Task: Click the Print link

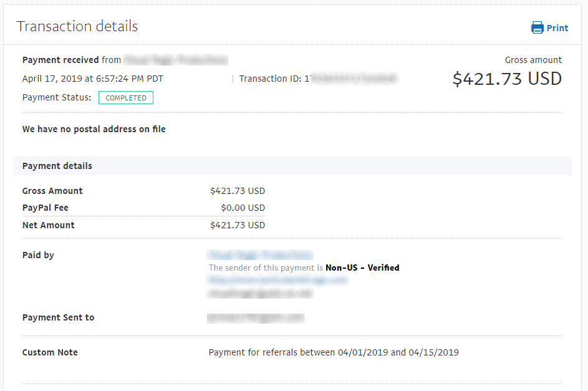Action: click(x=557, y=28)
